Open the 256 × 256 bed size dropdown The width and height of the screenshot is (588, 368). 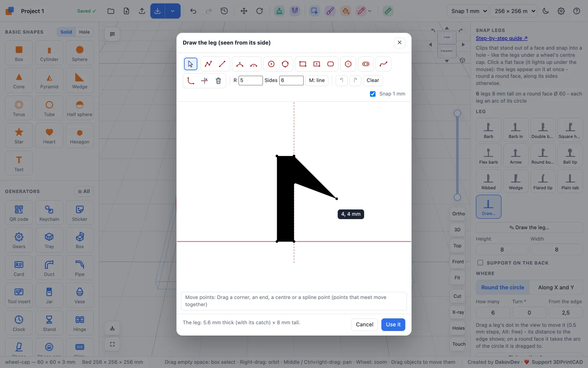pos(514,11)
